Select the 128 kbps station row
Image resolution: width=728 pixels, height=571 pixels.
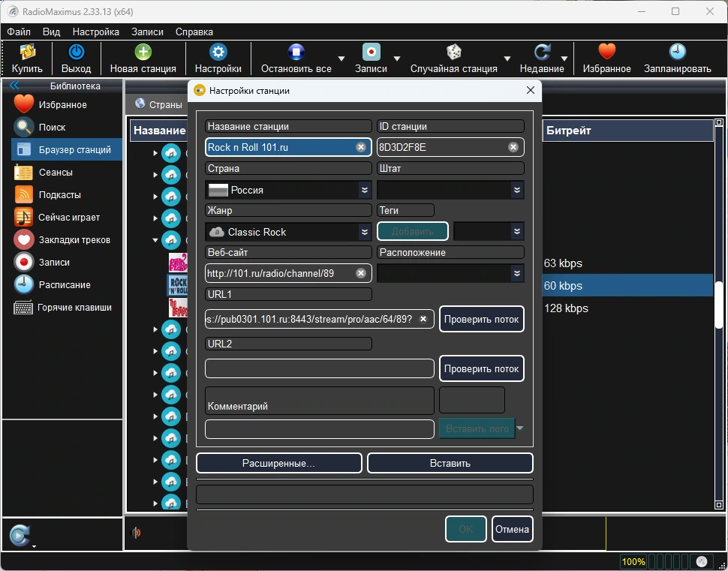coord(627,308)
